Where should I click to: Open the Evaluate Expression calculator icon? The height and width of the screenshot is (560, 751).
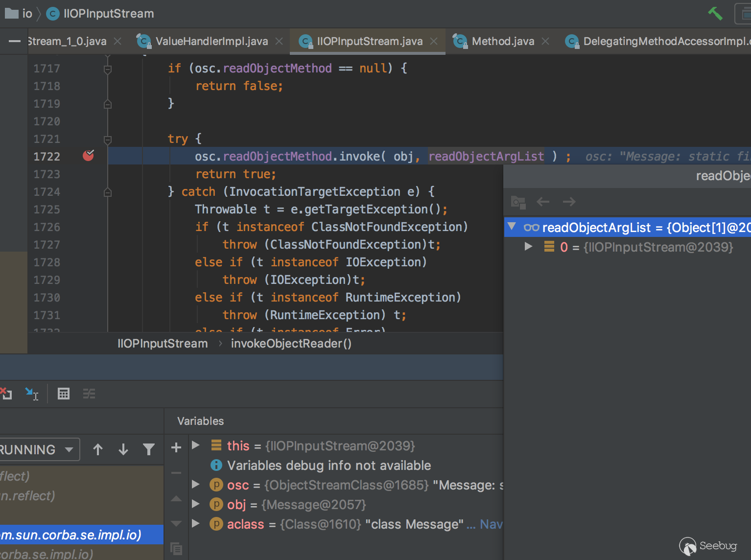[64, 394]
